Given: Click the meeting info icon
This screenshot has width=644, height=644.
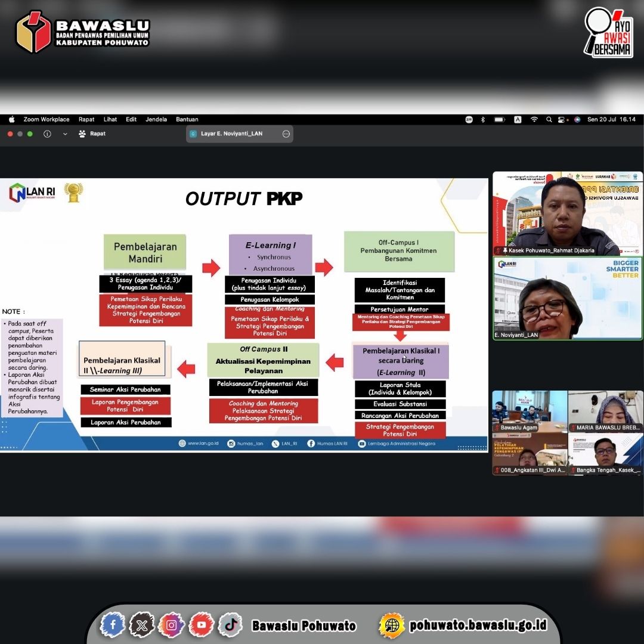Looking at the screenshot, I should 47,134.
